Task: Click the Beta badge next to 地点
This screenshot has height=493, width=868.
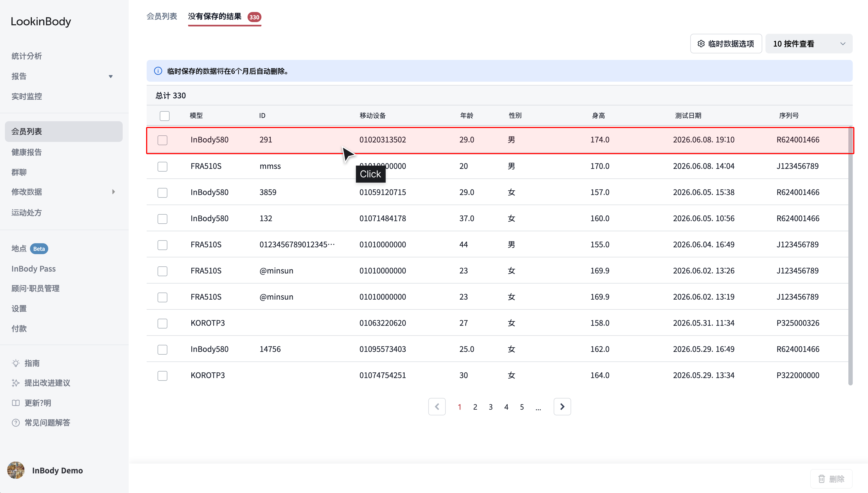Action: (39, 249)
